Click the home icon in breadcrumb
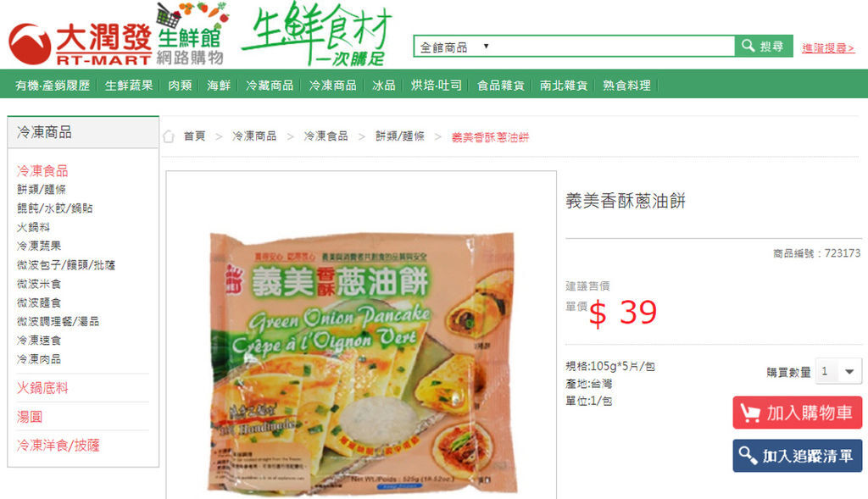868x499 pixels. point(169,136)
